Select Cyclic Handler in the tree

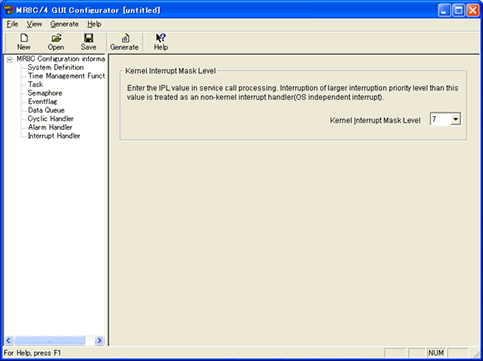(51, 119)
